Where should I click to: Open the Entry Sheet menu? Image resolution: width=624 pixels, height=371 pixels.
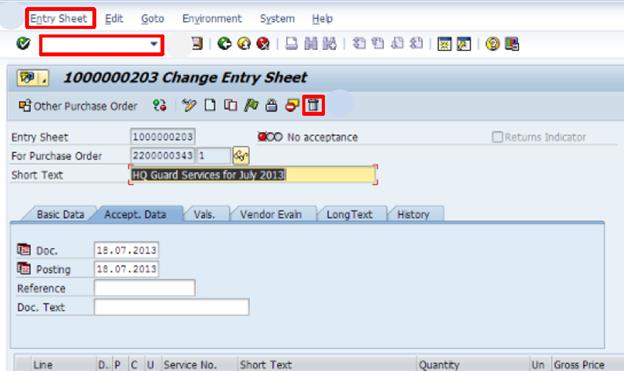tap(59, 18)
